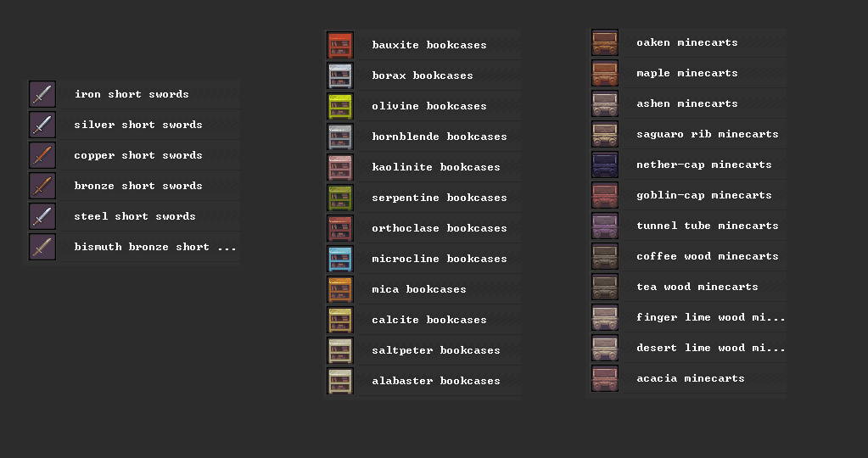The image size is (868, 458).
Task: Select the 'maple minecarts' text
Action: point(687,73)
